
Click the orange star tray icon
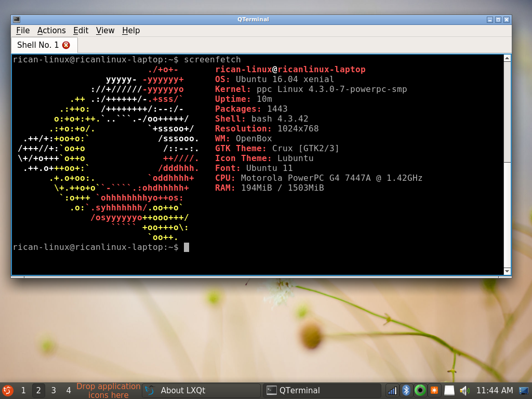434,390
